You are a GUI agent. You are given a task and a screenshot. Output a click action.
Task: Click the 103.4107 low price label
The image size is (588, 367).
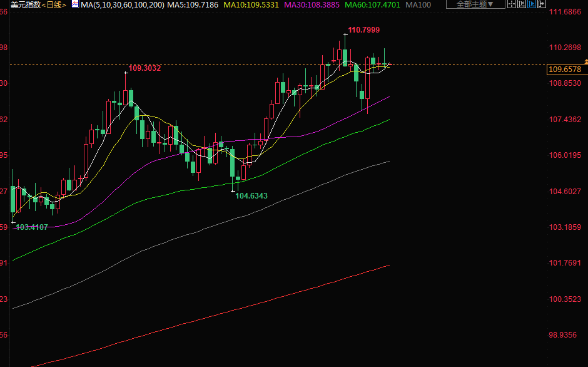click(31, 227)
